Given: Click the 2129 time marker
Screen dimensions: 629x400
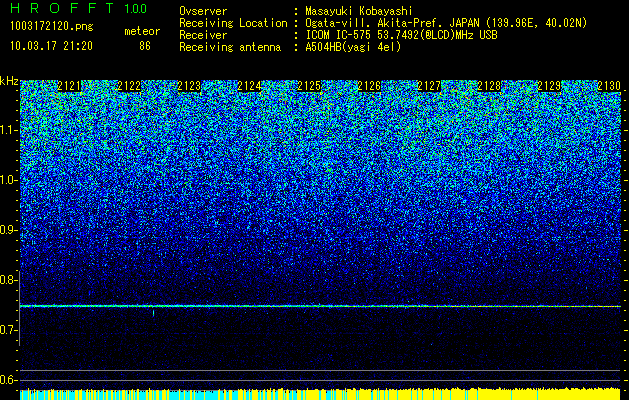Looking at the screenshot, I should pyautogui.click(x=549, y=86).
